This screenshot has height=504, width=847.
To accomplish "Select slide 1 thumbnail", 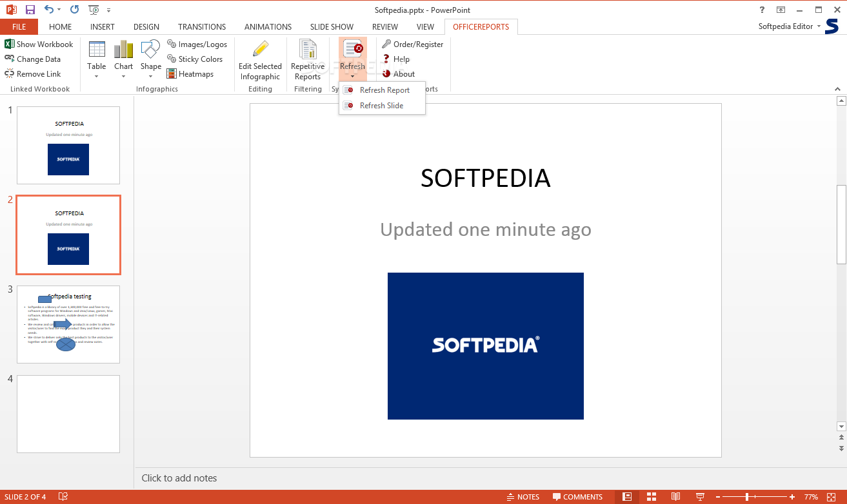I will (68, 145).
